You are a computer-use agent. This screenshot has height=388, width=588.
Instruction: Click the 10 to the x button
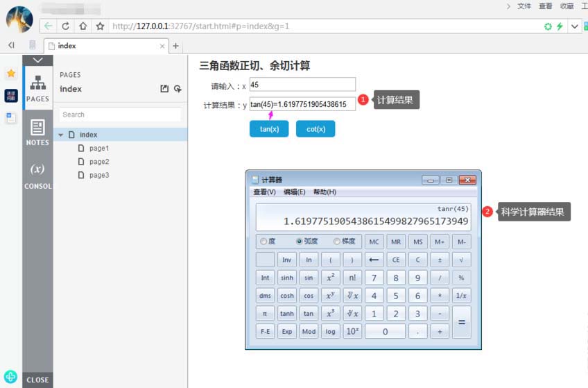coord(352,331)
